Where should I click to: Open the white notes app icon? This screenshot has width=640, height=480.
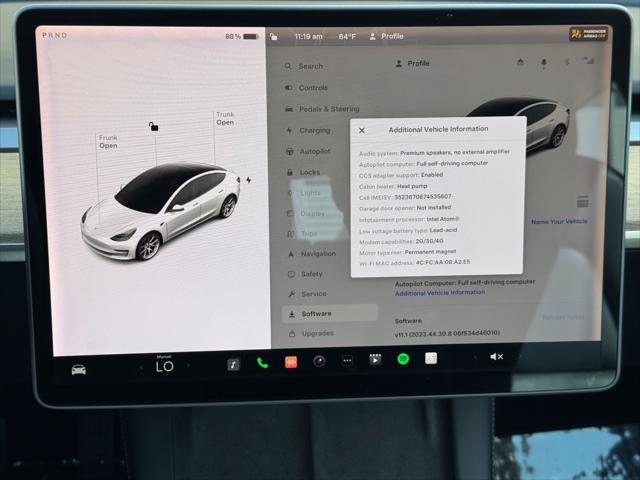coord(431,358)
